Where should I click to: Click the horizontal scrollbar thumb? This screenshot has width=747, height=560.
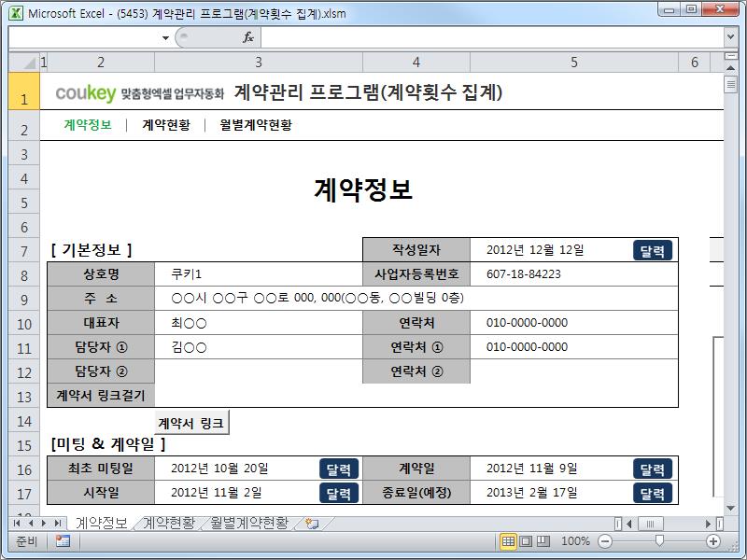coord(650,524)
